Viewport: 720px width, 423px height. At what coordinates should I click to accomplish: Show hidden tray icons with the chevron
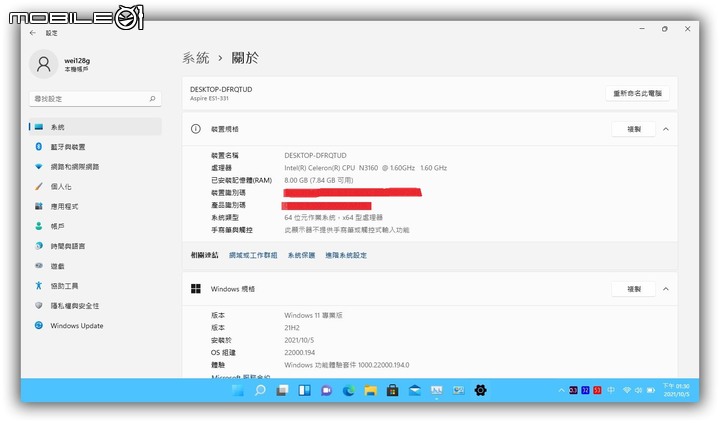tap(561, 390)
